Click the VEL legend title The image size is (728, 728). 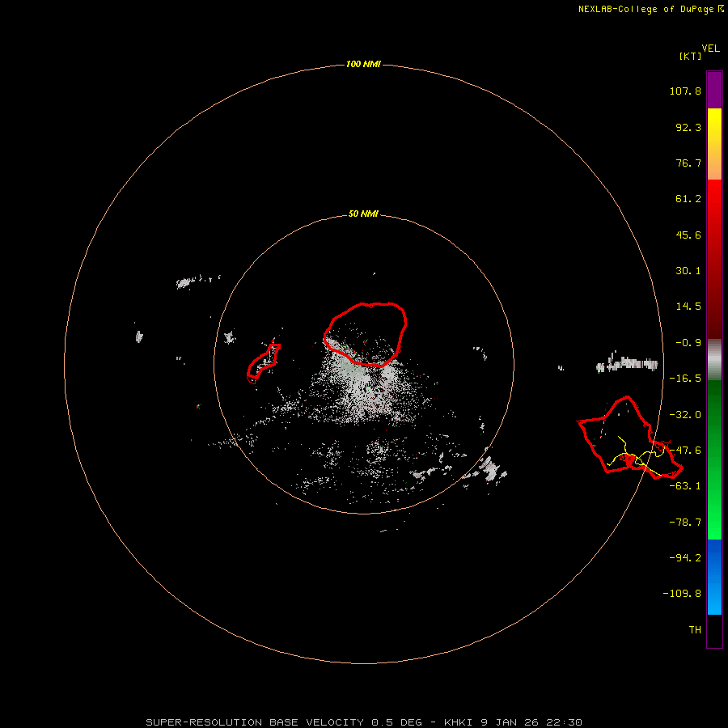pyautogui.click(x=710, y=49)
